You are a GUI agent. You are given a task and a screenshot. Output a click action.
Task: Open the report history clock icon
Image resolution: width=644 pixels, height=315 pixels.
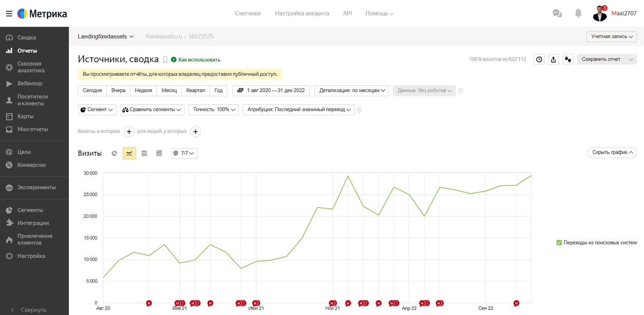point(539,59)
